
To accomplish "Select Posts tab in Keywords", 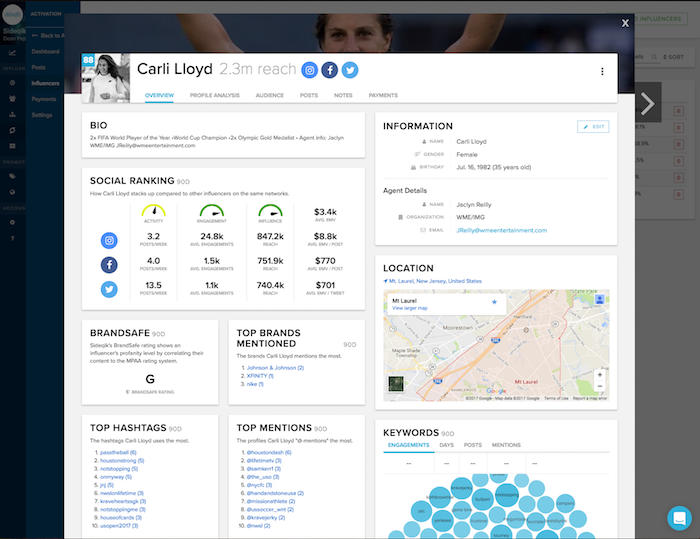I will [473, 445].
